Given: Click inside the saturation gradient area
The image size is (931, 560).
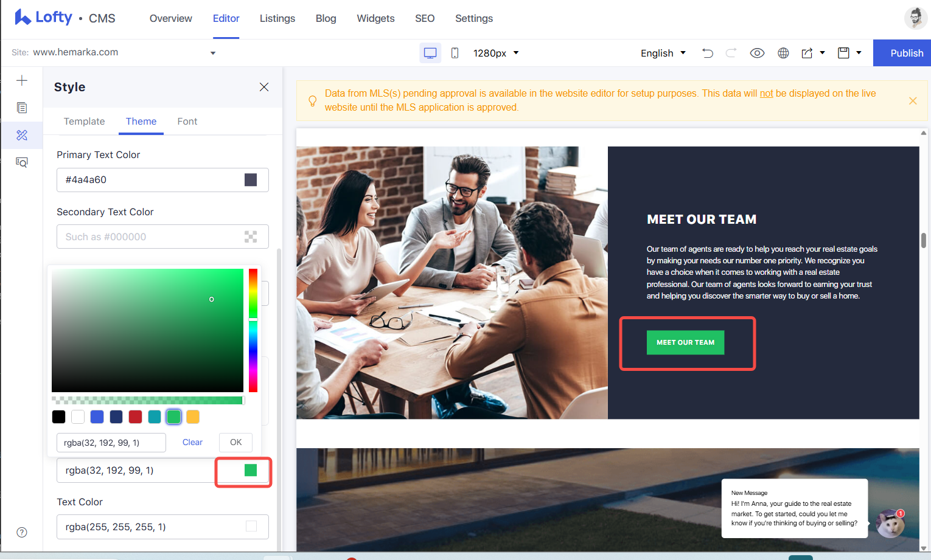Looking at the screenshot, I should (147, 330).
